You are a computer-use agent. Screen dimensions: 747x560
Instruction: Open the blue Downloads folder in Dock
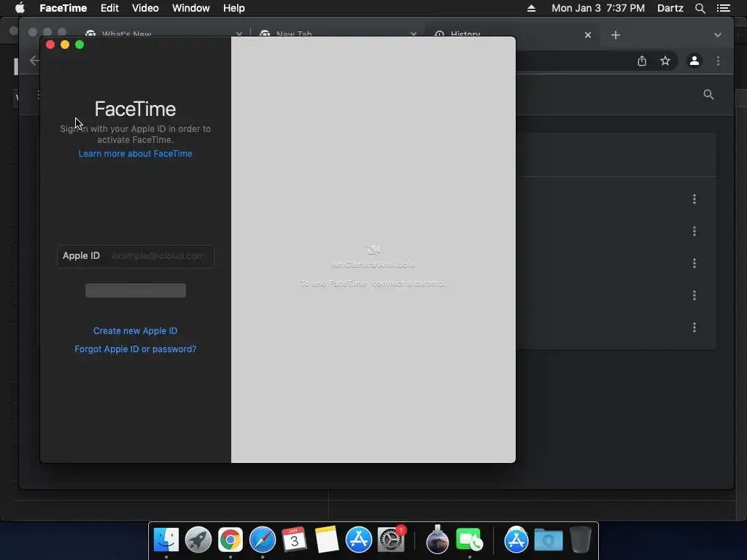tap(549, 540)
